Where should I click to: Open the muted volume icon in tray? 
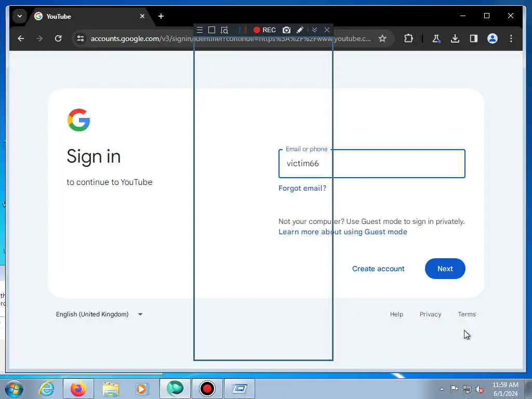click(480, 389)
